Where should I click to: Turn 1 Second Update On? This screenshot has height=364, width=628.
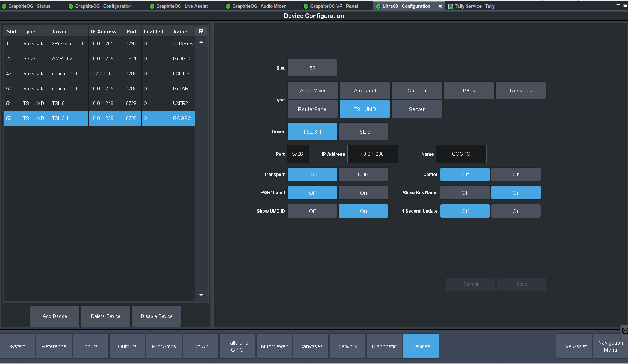click(516, 211)
